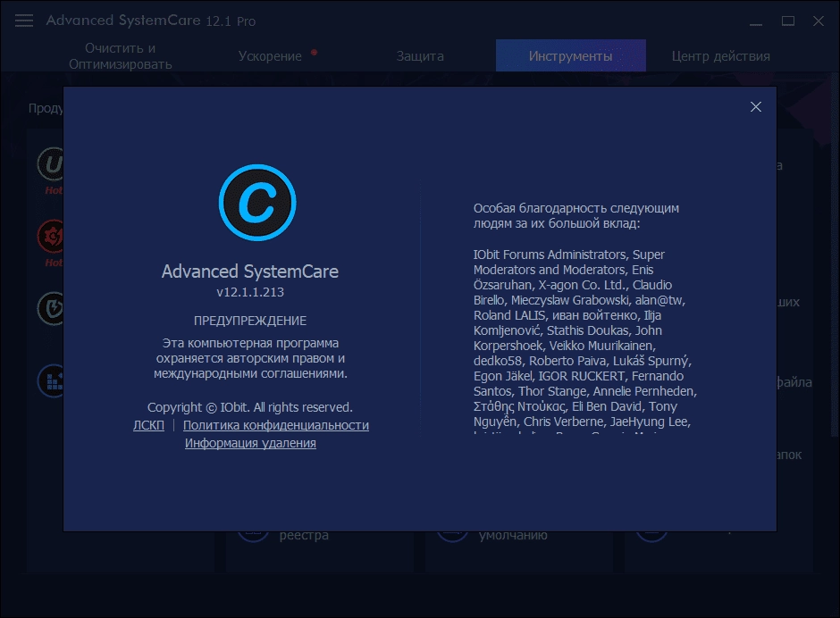
Task: Switch to Ускорение tab
Action: point(270,55)
